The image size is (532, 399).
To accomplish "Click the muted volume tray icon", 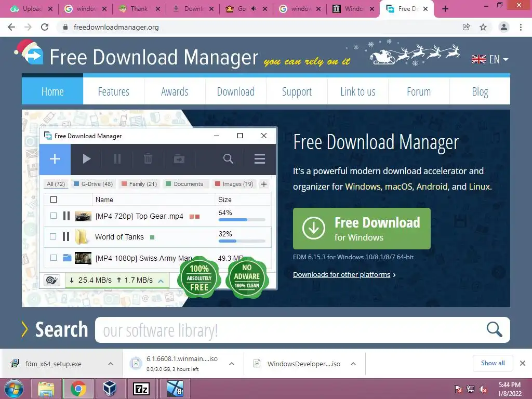I will point(483,389).
